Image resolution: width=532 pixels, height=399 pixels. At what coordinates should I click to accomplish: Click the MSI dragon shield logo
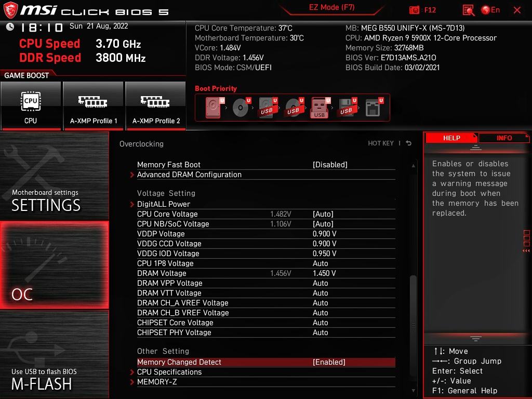10,10
